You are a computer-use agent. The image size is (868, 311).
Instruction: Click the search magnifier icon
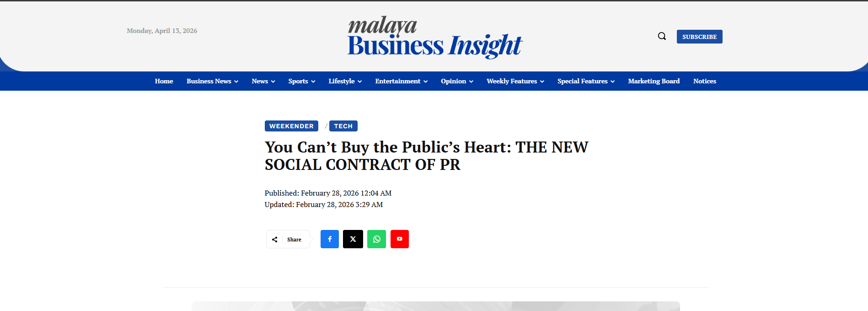tap(662, 36)
